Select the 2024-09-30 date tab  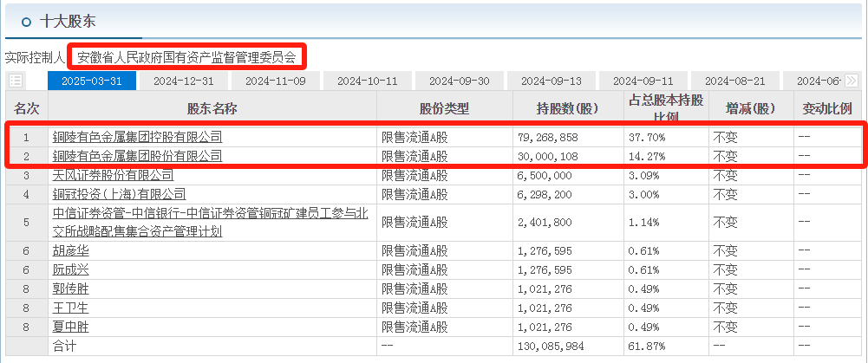(460, 81)
